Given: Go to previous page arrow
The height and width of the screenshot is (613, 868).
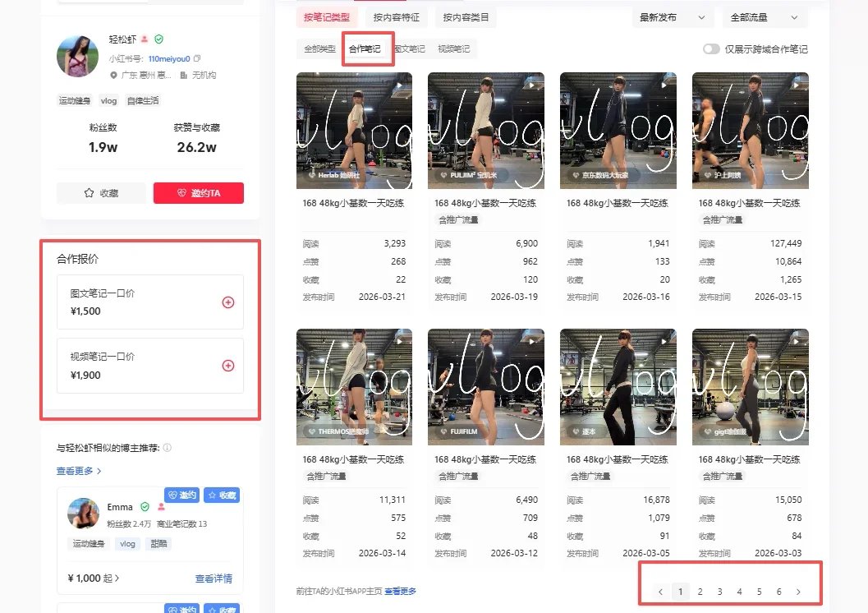Looking at the screenshot, I should point(660,592).
